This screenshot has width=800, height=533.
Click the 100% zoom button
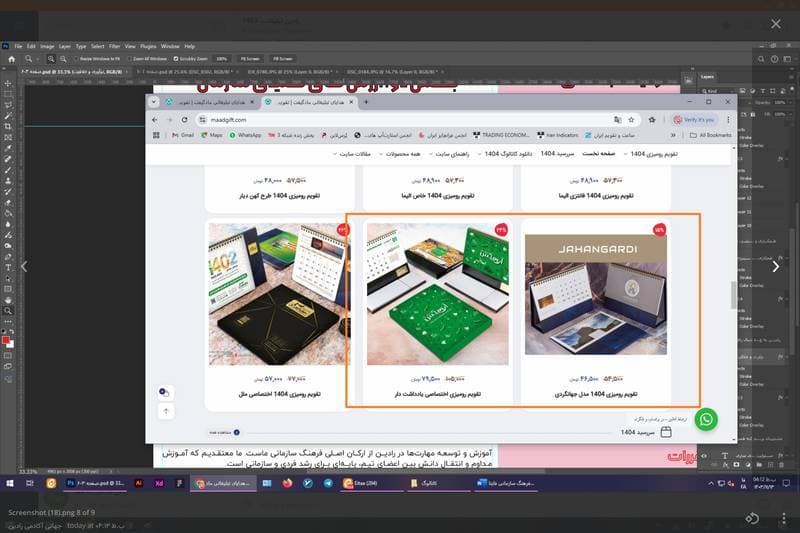[222, 59]
